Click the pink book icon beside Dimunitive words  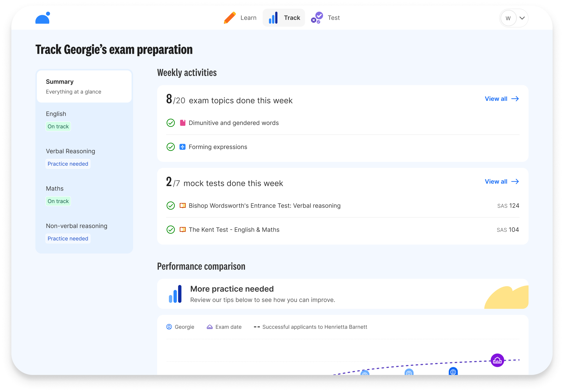[x=183, y=123]
